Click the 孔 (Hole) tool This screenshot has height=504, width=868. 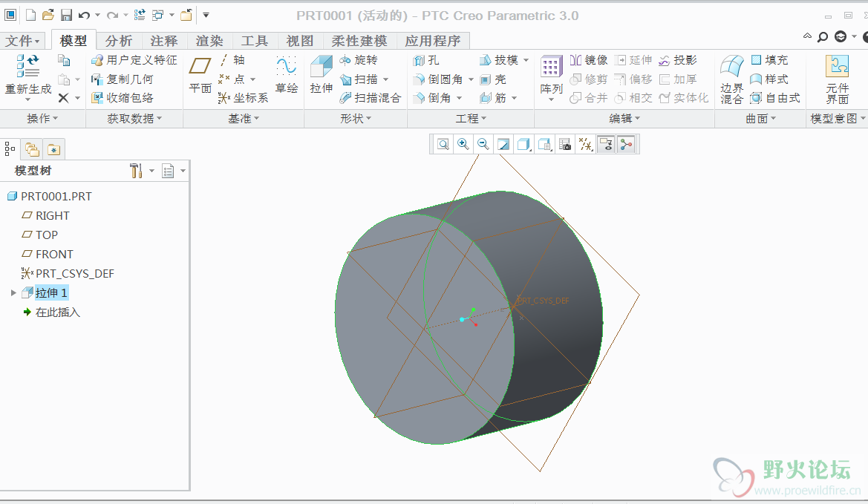click(426, 60)
